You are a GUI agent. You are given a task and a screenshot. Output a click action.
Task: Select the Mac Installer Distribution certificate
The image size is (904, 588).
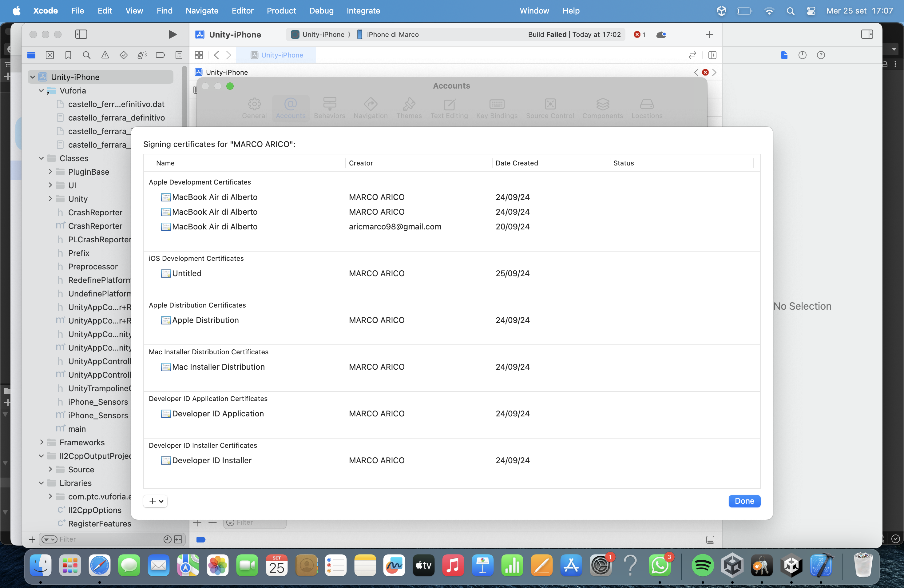pos(452,367)
